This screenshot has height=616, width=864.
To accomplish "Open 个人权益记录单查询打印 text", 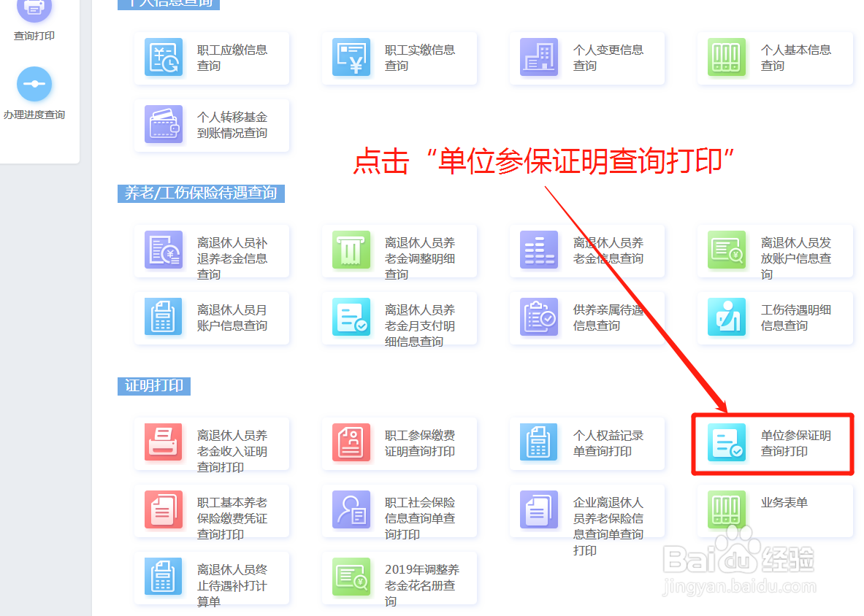I will tap(608, 443).
